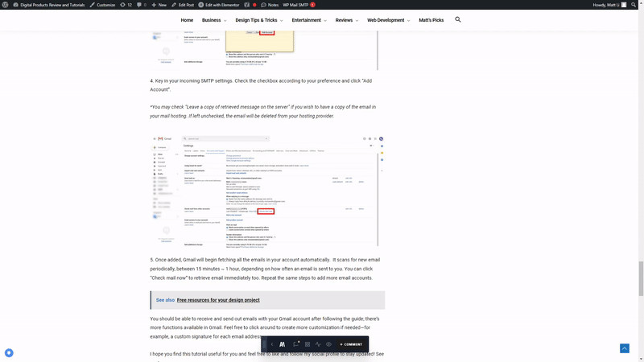Open WP Mail SMTP admin menu

pos(295,5)
